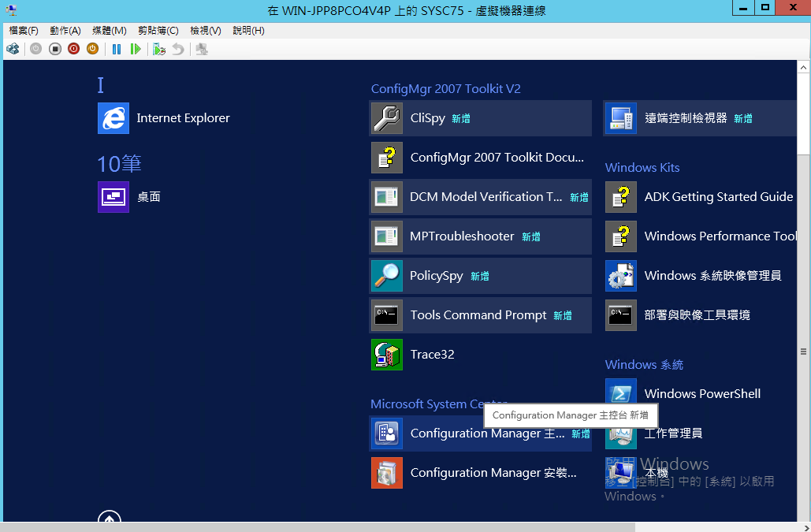Open the 部署與映像工具環境 command icon
This screenshot has height=532, width=811.
pyautogui.click(x=621, y=315)
